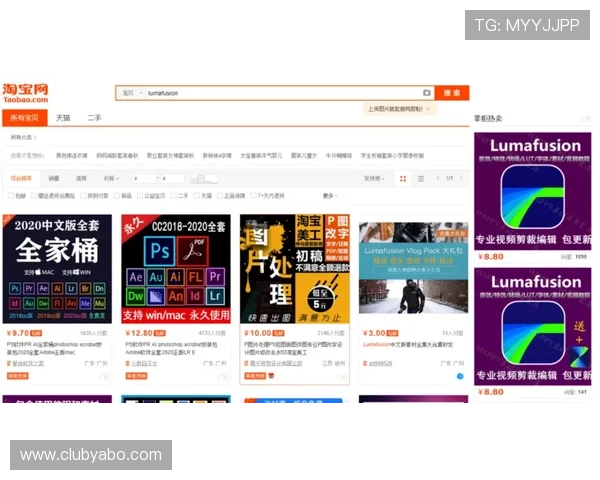Image resolution: width=600 pixels, height=480 pixels.
Task: Open lower Lumafusion sidebar ad (销量 141)
Action: [533, 327]
